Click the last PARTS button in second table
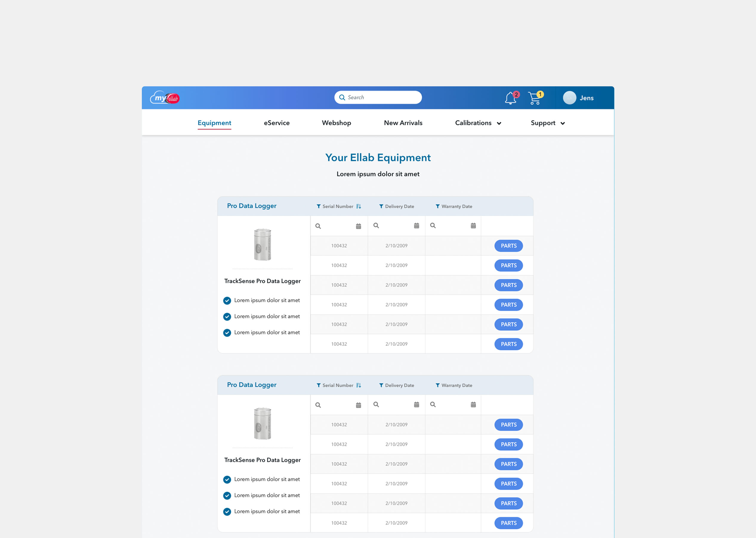The image size is (756, 538). point(508,523)
